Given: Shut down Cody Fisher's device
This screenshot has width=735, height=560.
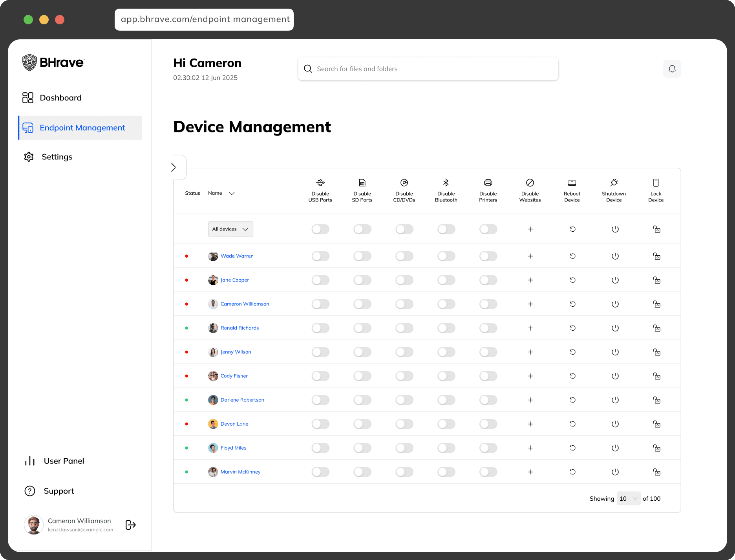Looking at the screenshot, I should (x=615, y=376).
